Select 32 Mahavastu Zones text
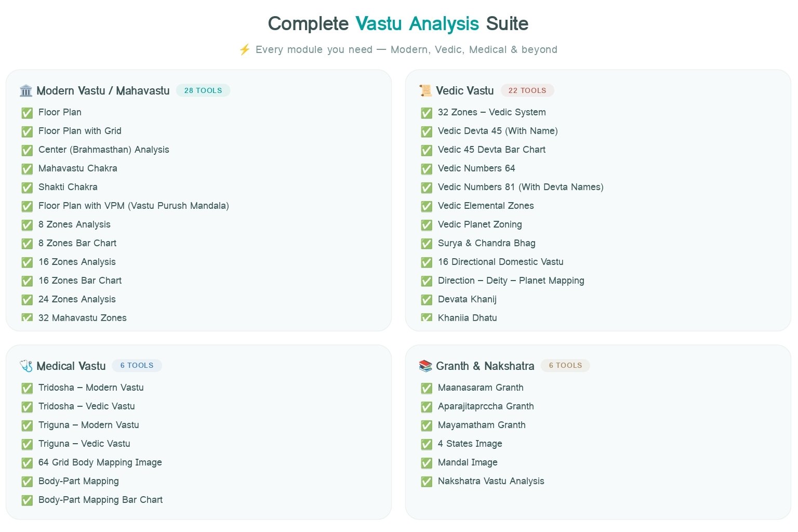Viewport: 798px width, 532px height. pyautogui.click(x=83, y=318)
